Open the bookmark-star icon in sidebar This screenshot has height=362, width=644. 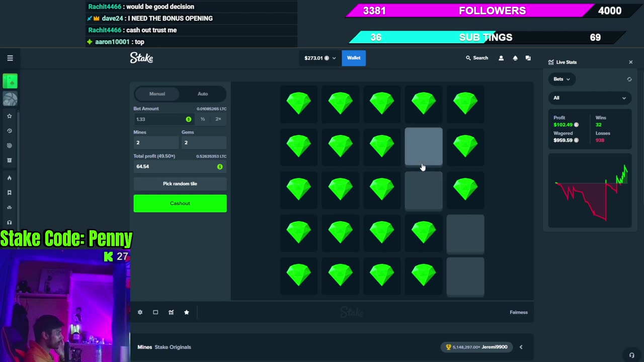(x=9, y=193)
